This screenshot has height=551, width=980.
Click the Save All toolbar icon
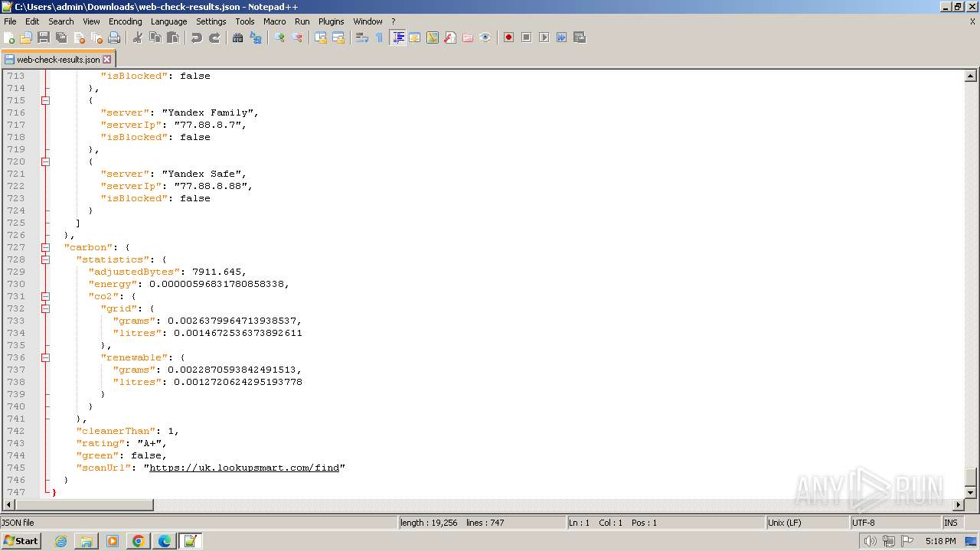point(61,37)
